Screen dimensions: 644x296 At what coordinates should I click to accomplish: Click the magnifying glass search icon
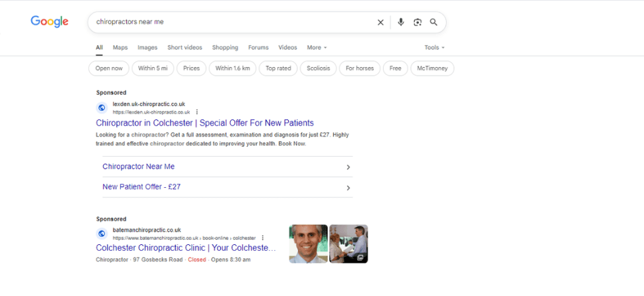coord(434,22)
